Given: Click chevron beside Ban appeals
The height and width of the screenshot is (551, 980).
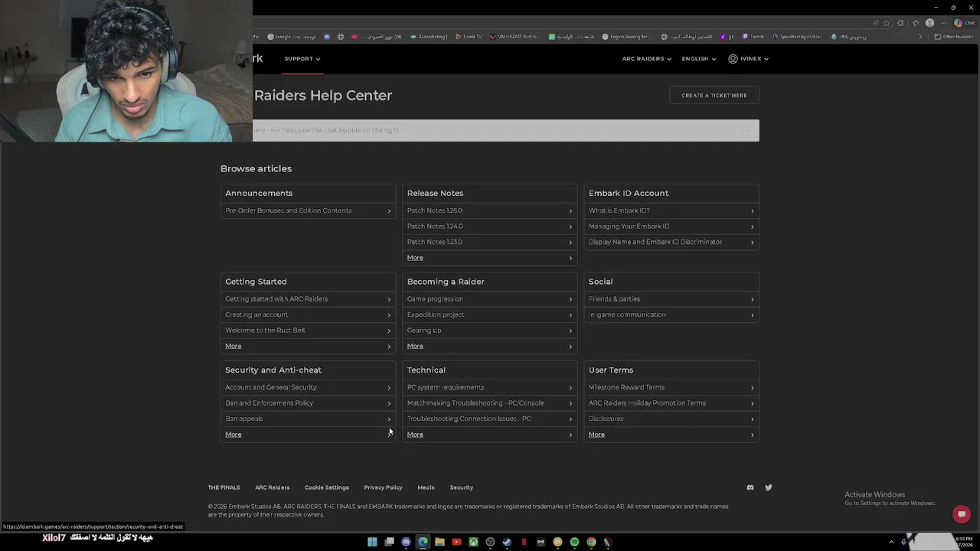Looking at the screenshot, I should coord(389,419).
